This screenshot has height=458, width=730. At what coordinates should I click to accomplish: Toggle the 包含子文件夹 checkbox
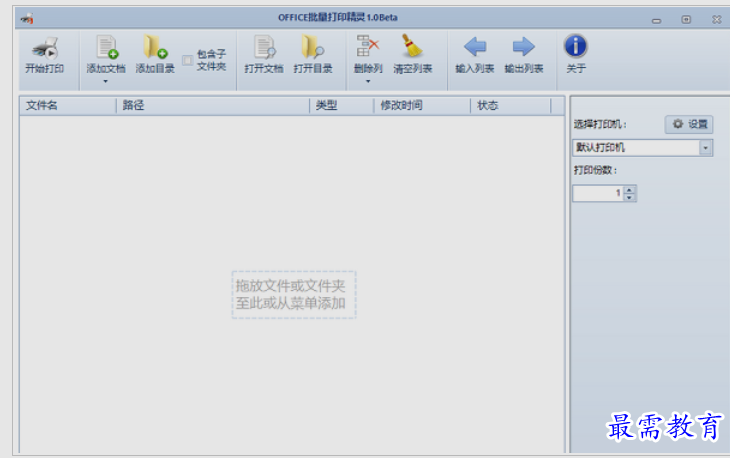[x=187, y=60]
